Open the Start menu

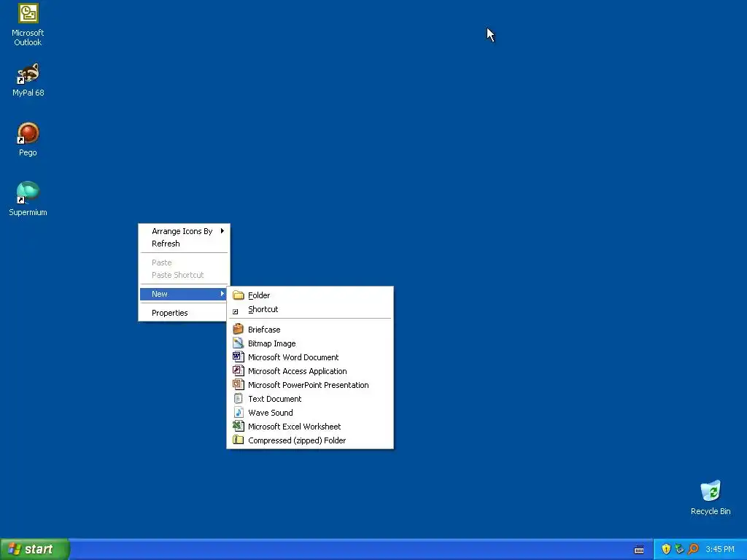coord(35,549)
